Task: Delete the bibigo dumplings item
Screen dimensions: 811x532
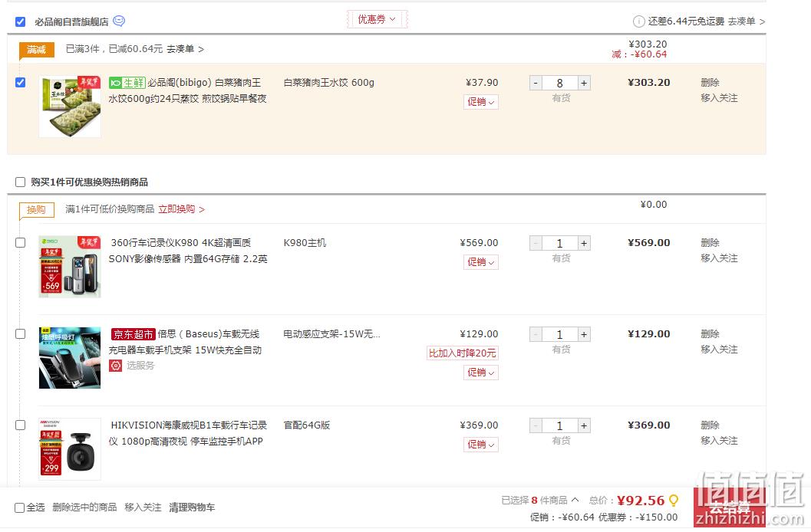Action: coord(710,83)
